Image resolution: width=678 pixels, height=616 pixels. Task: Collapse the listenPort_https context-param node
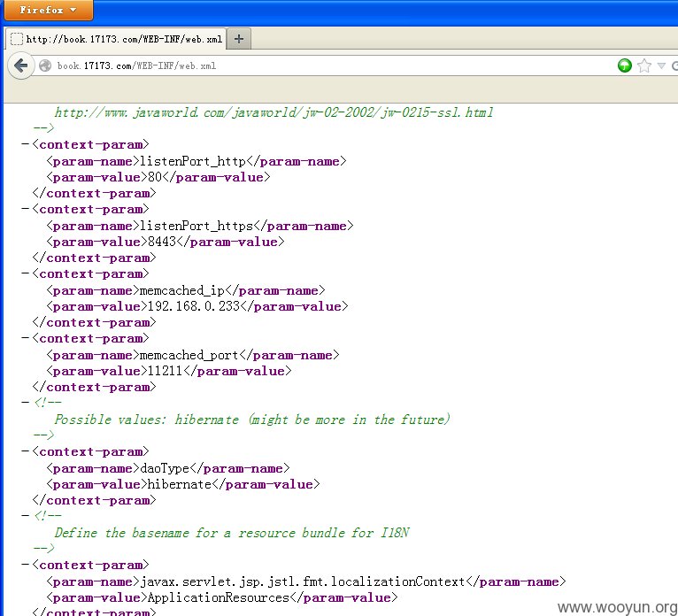point(25,209)
